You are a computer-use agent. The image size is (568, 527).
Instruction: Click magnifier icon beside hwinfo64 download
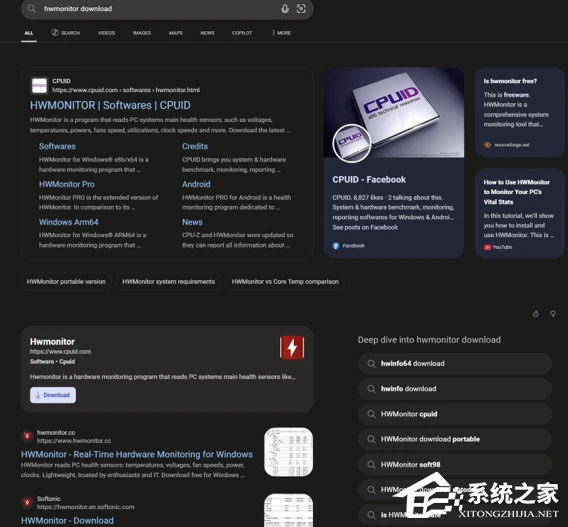pyautogui.click(x=371, y=364)
